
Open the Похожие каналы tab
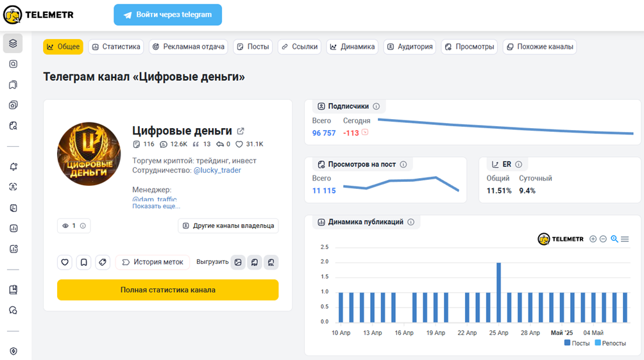pyautogui.click(x=539, y=47)
